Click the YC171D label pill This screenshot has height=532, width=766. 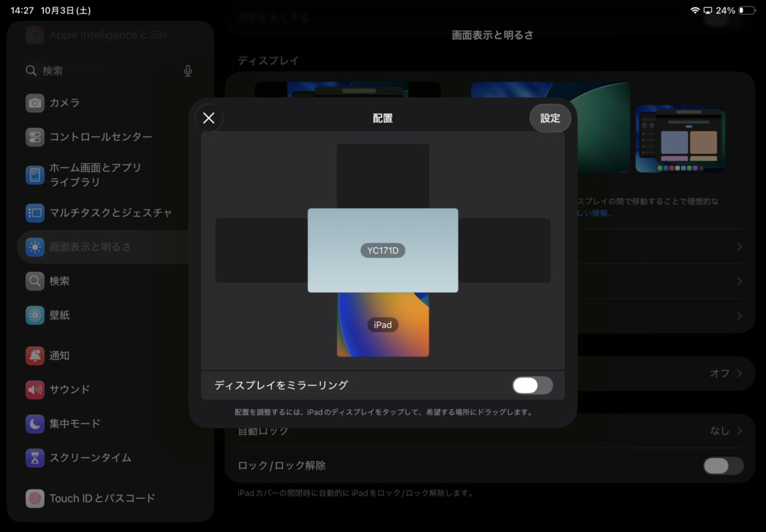[382, 250]
